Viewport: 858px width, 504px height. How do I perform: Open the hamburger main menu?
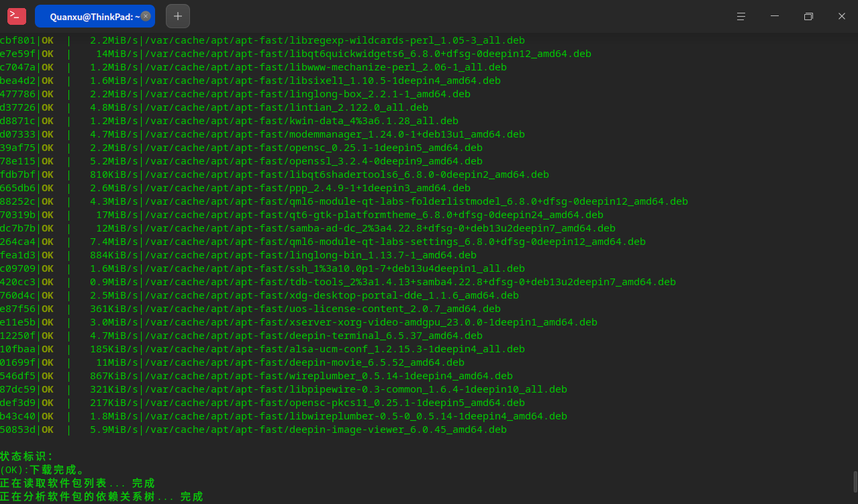[741, 16]
